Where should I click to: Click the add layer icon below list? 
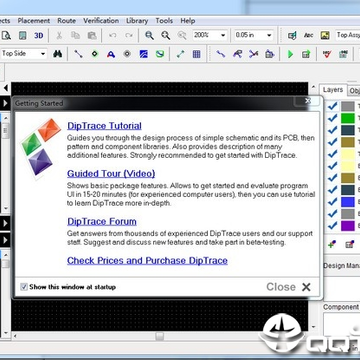tap(332, 244)
